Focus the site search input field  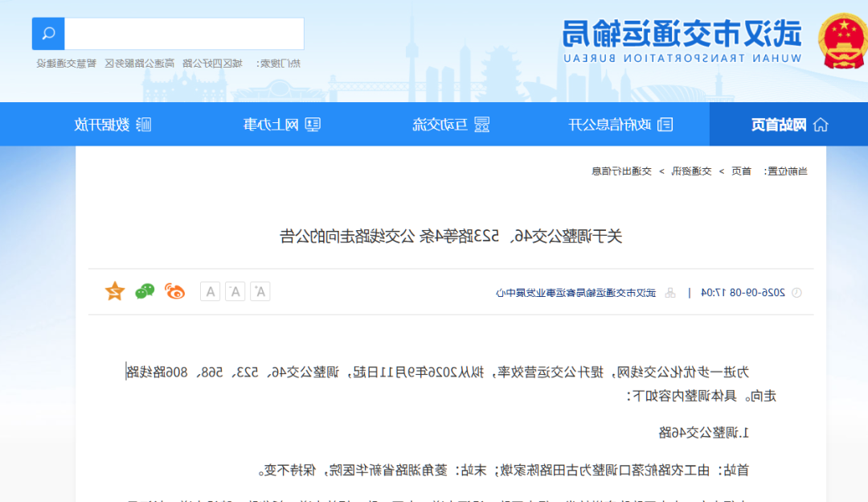tap(184, 34)
